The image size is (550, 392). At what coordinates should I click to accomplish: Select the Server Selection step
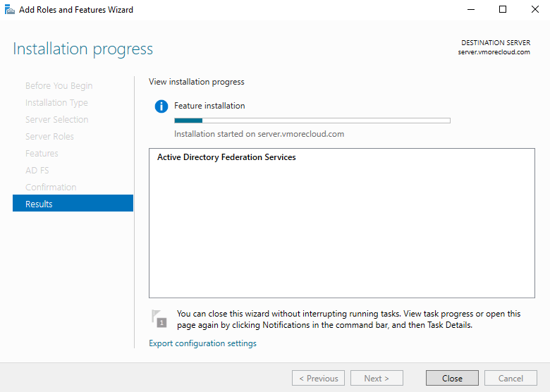click(x=57, y=120)
